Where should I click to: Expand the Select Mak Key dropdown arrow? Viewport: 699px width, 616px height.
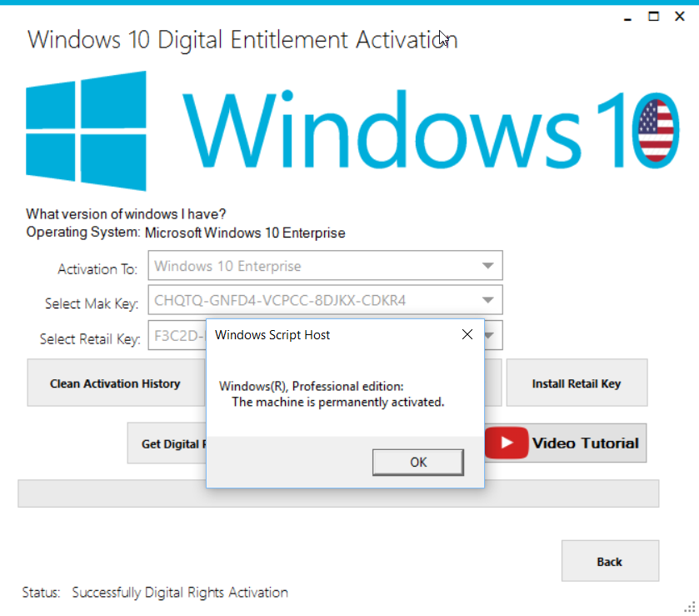[x=487, y=300]
